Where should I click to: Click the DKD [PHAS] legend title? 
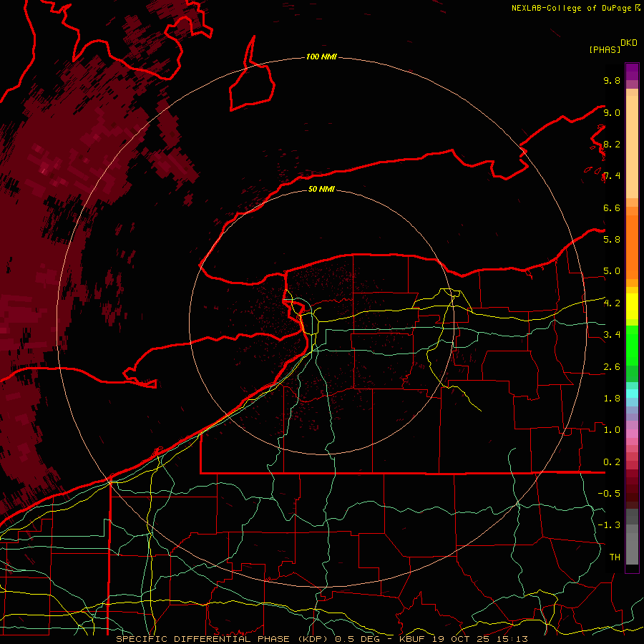[x=613, y=46]
